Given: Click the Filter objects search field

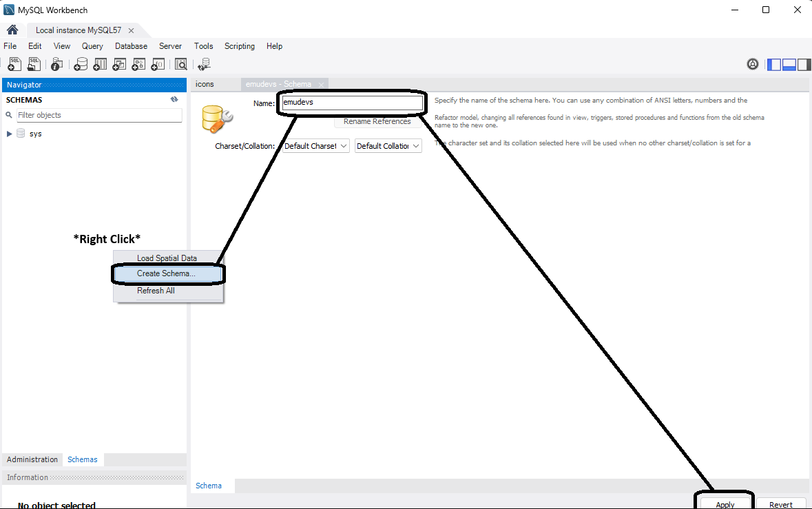Looking at the screenshot, I should pyautogui.click(x=99, y=115).
